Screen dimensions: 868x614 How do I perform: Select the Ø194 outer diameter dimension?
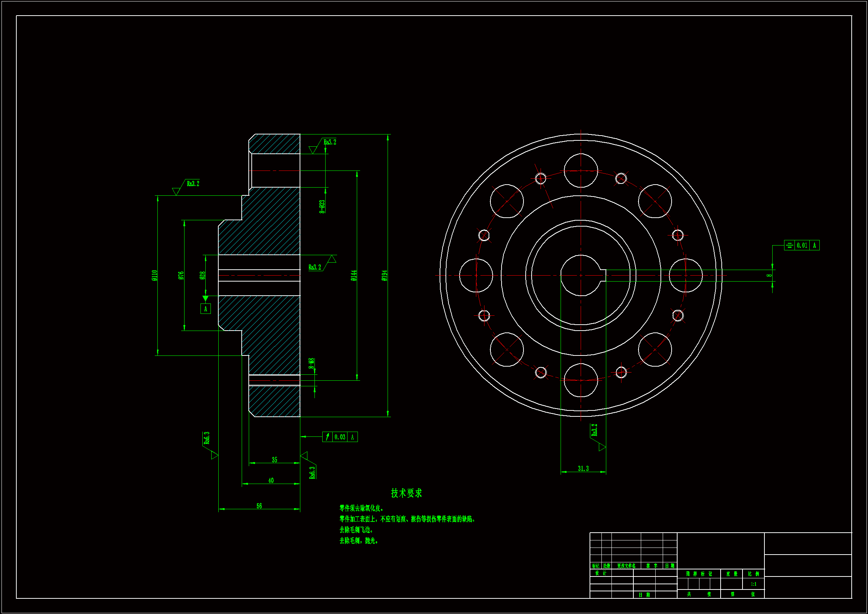click(385, 275)
